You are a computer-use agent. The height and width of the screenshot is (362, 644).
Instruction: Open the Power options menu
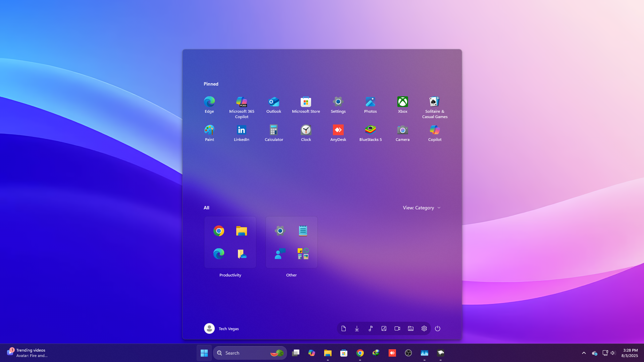pos(437,328)
